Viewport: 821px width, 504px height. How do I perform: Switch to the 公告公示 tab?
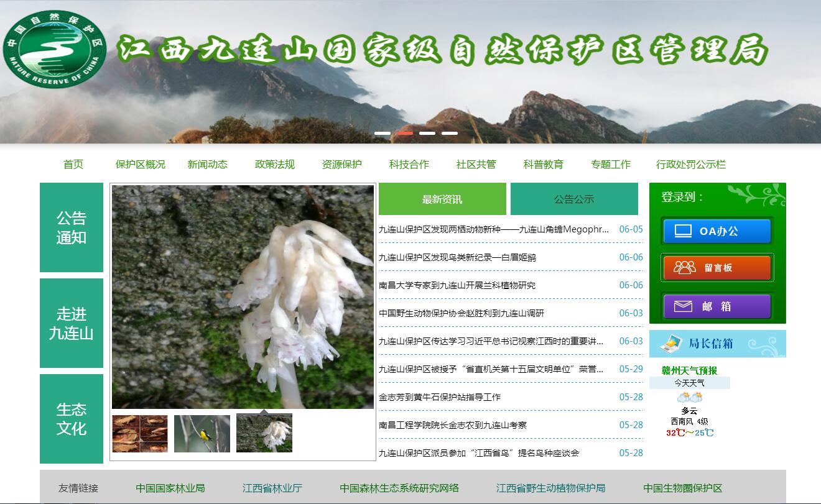[574, 199]
